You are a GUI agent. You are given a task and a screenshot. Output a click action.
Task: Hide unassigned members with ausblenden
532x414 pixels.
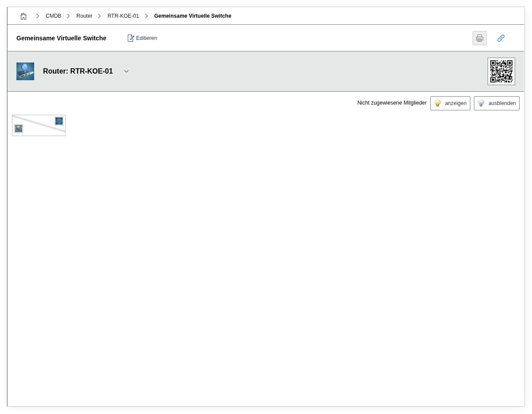496,103
